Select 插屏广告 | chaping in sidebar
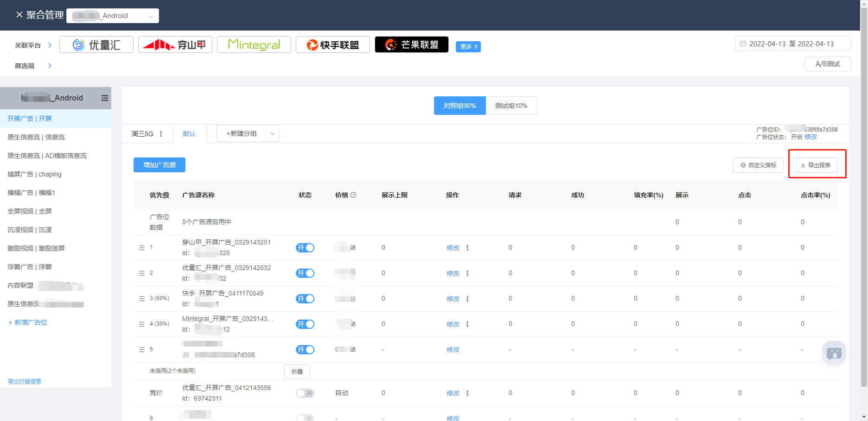The height and width of the screenshot is (421, 868). (56, 174)
